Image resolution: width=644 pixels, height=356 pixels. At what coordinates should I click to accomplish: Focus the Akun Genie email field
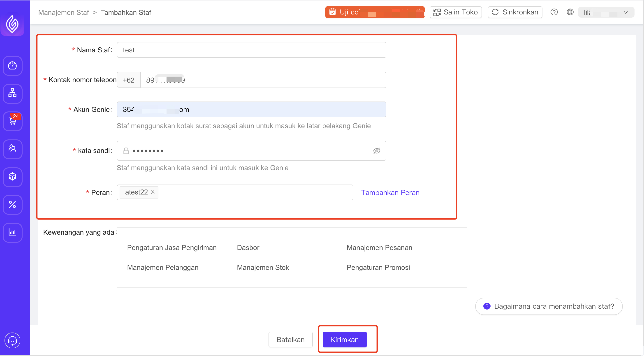coord(251,109)
